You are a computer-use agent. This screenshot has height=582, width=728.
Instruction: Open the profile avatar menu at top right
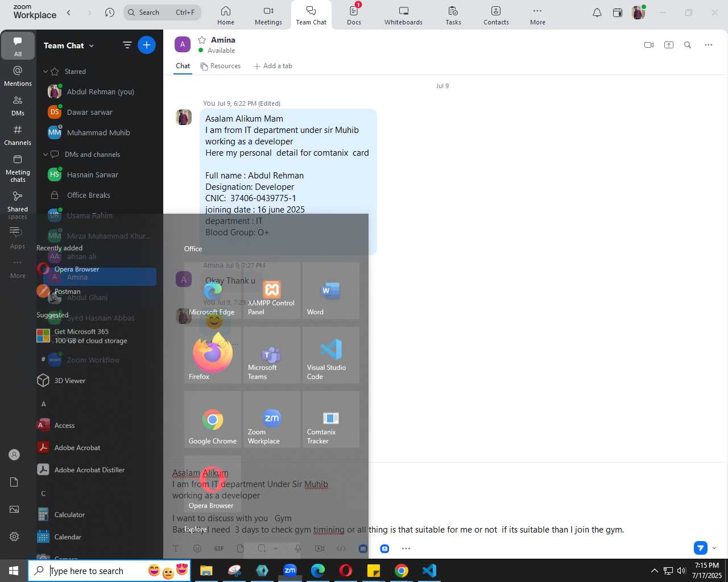pyautogui.click(x=638, y=13)
